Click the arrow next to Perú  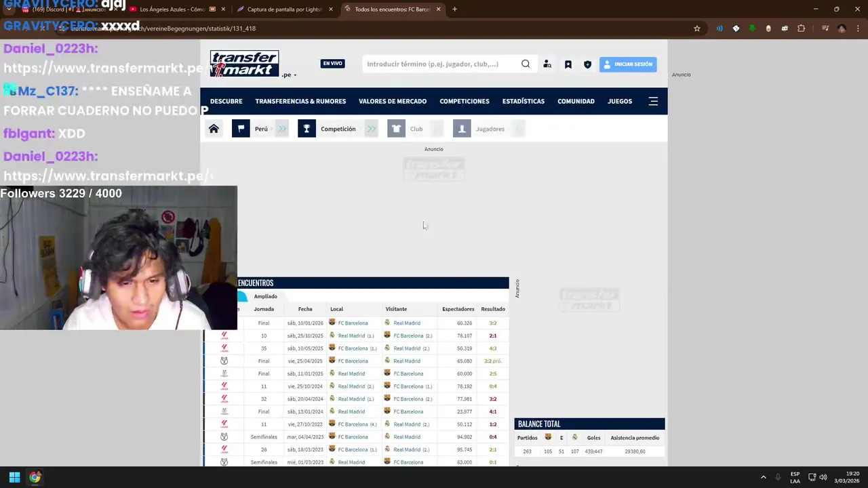(x=282, y=129)
